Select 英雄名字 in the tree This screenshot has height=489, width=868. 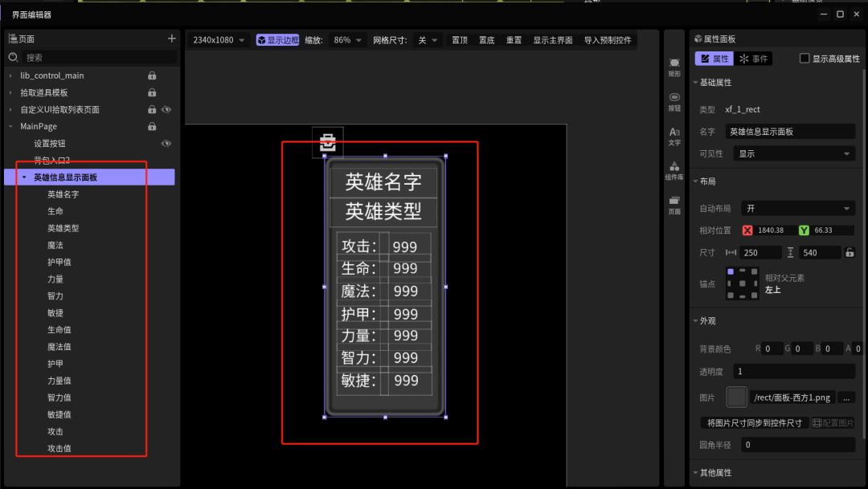tap(63, 194)
